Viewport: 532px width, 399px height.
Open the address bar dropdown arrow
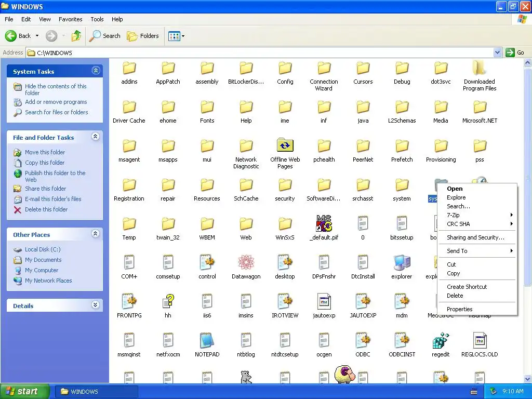click(x=497, y=52)
